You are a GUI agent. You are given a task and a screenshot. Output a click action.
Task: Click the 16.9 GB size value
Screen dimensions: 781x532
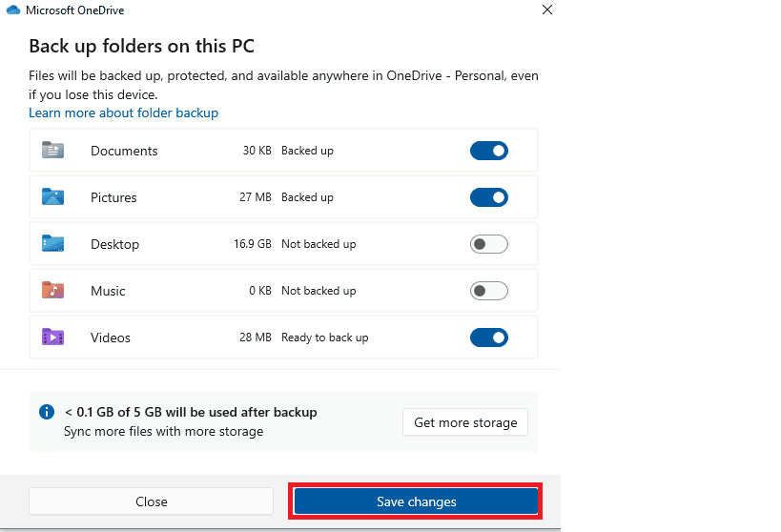[x=253, y=244]
